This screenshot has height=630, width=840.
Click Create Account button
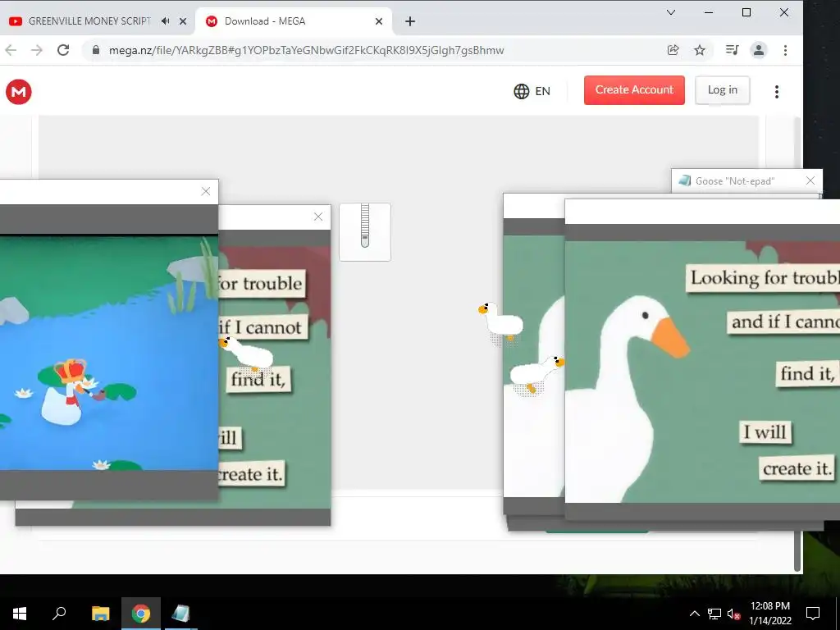[x=634, y=90]
